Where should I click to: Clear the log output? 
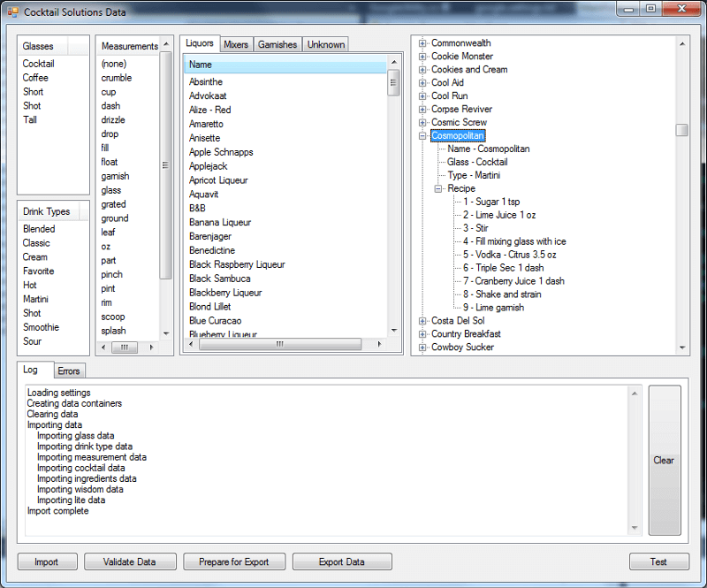(x=664, y=460)
